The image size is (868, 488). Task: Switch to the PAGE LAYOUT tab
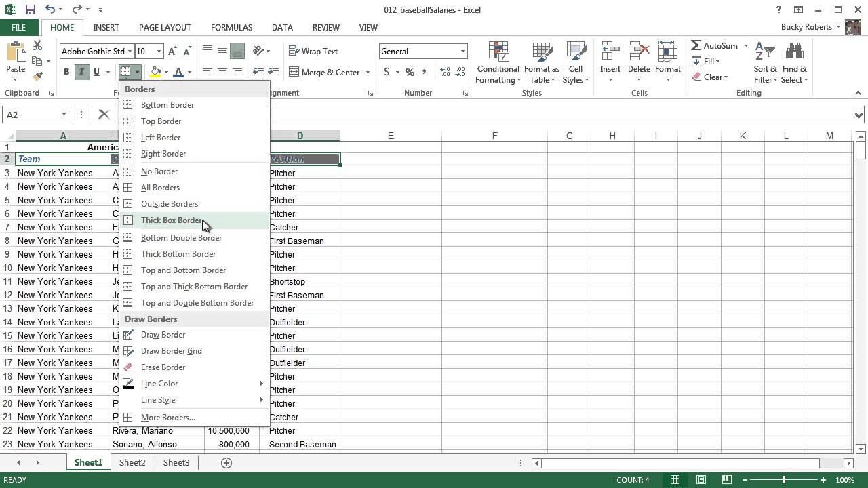(165, 27)
